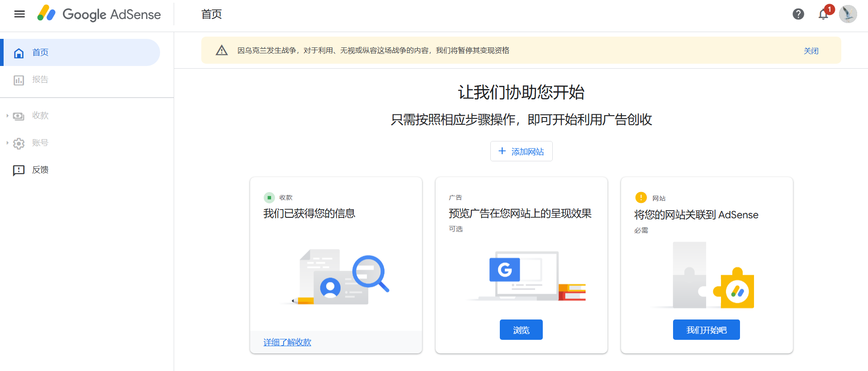The image size is (868, 371).
Task: Click the 必需 label on site card
Action: [641, 230]
